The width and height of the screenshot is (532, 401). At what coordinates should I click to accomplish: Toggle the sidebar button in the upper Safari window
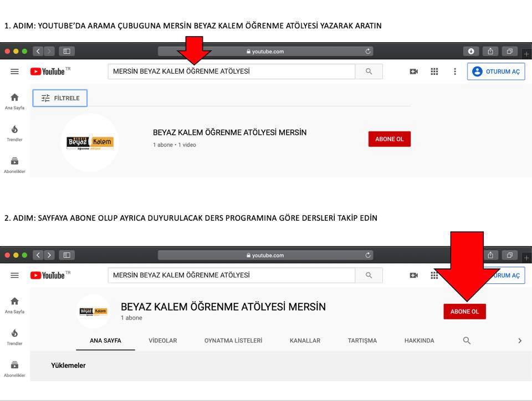click(67, 51)
